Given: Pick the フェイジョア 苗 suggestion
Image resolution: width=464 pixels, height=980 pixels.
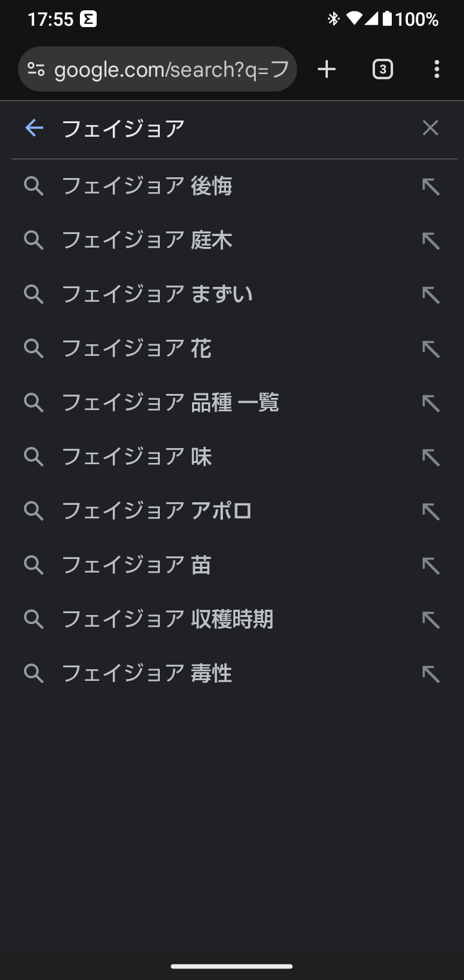Looking at the screenshot, I should [137, 565].
